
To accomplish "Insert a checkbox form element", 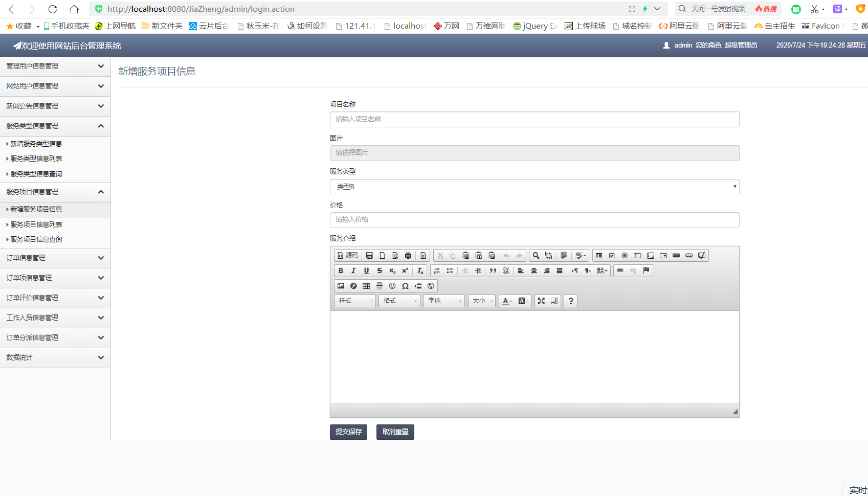I will click(612, 255).
